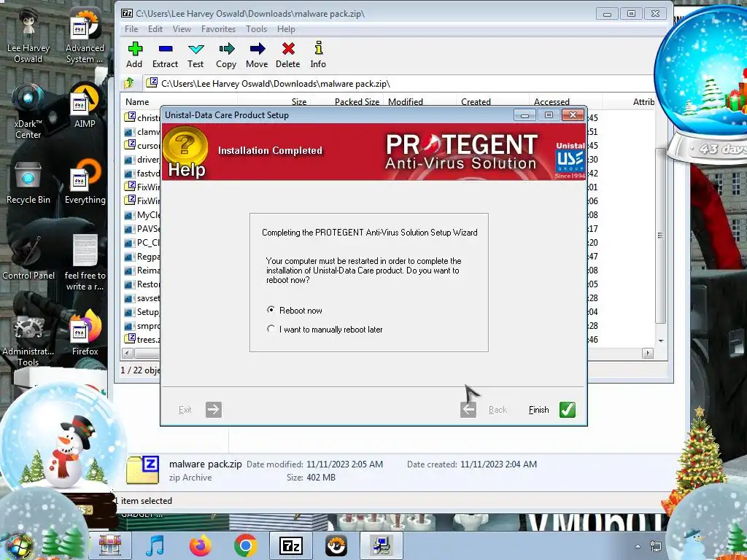Click the up-folder icon beside the 7-Zip path
The width and height of the screenshot is (747, 560).
click(129, 83)
